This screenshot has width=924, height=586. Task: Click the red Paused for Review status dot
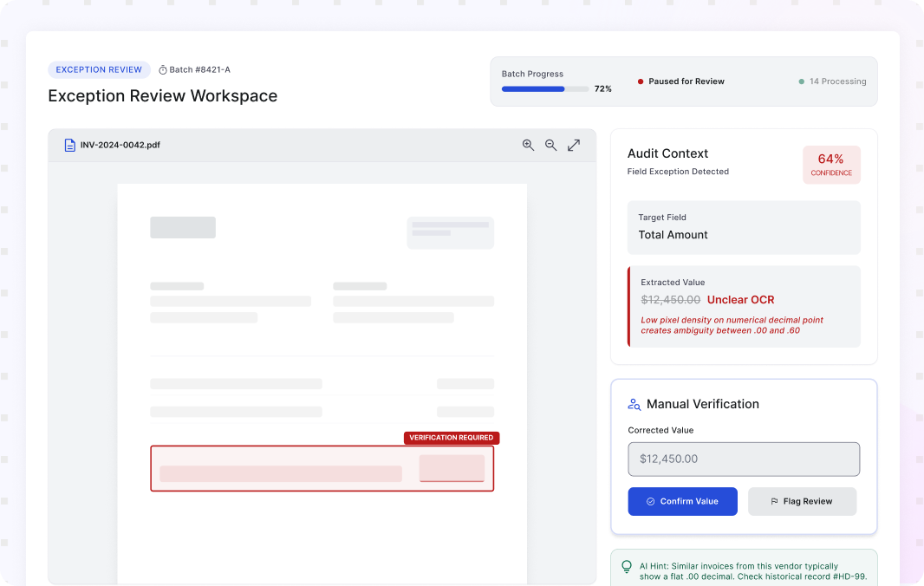[640, 81]
